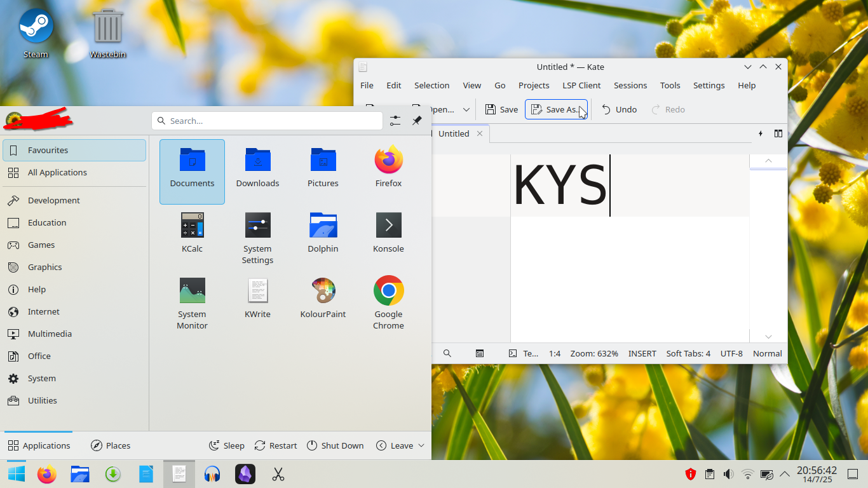Image resolution: width=868 pixels, height=488 pixels.
Task: Switch to Places tab in launcher
Action: coord(111,445)
